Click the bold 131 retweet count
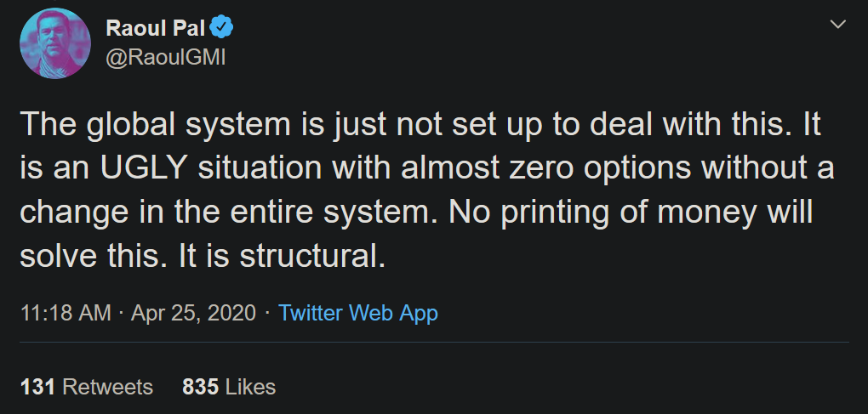Viewport: 868px width, 414px height. (x=37, y=387)
